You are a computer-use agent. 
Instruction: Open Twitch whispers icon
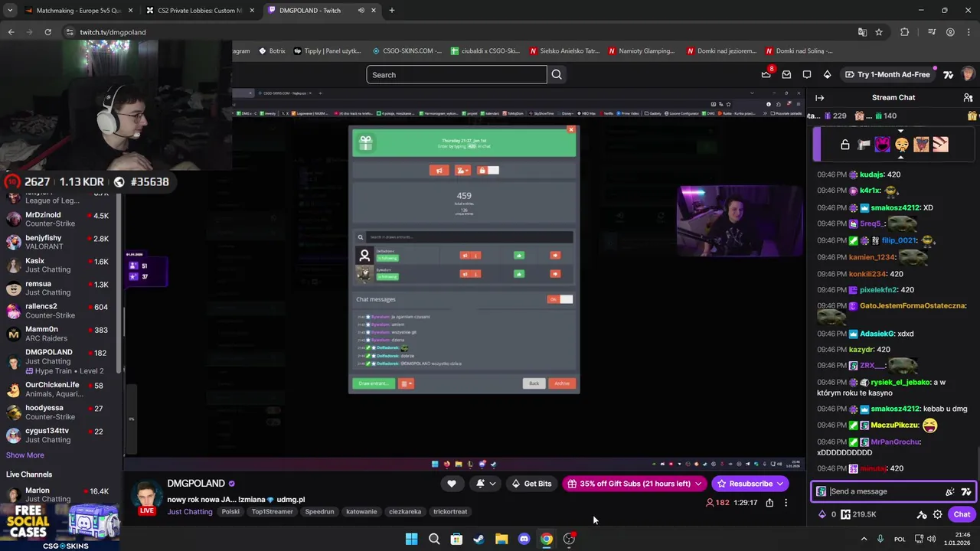click(x=807, y=74)
